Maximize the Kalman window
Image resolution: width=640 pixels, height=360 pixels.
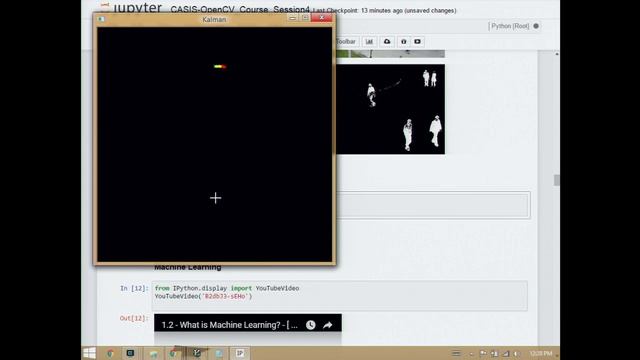click(x=305, y=18)
